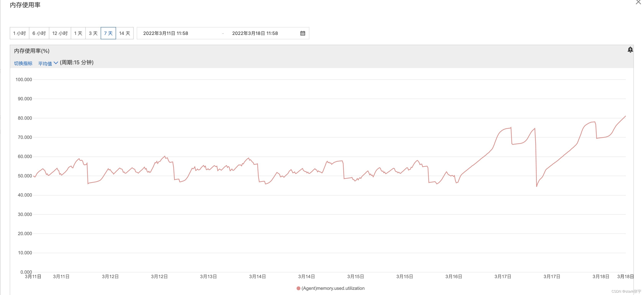Click the 内存使用率(%) chart title
The width and height of the screenshot is (644, 295).
click(32, 51)
